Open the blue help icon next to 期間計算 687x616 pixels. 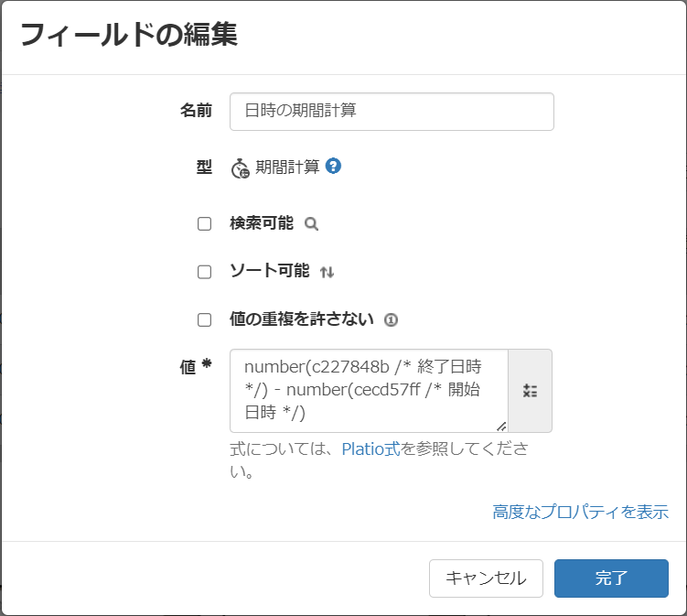coord(333,167)
